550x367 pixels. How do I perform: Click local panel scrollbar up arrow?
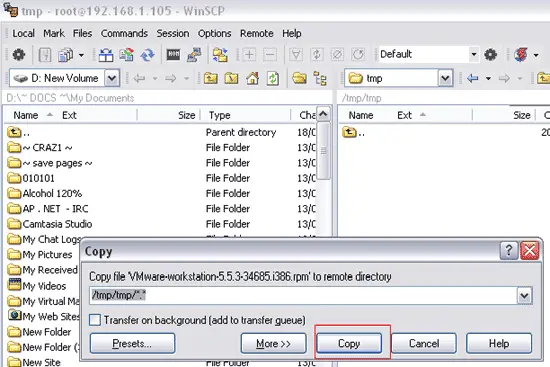pos(323,113)
